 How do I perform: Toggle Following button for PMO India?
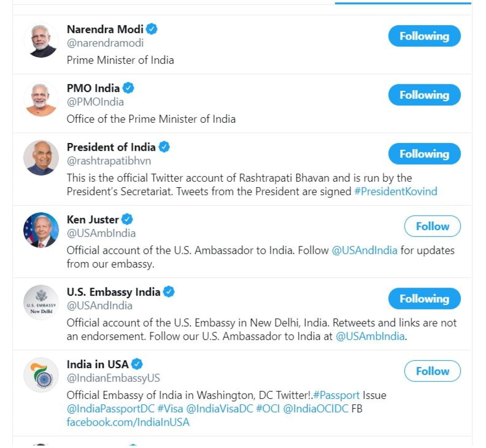(424, 95)
